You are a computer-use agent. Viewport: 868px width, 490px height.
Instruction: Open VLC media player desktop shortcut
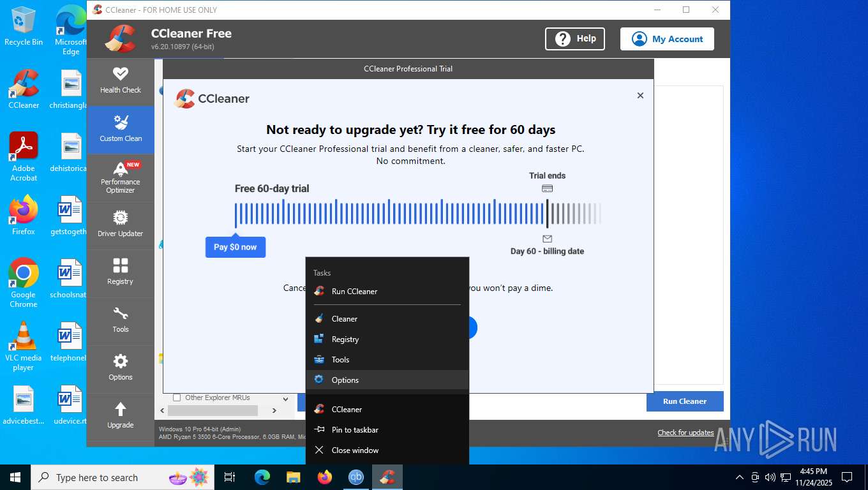point(24,346)
